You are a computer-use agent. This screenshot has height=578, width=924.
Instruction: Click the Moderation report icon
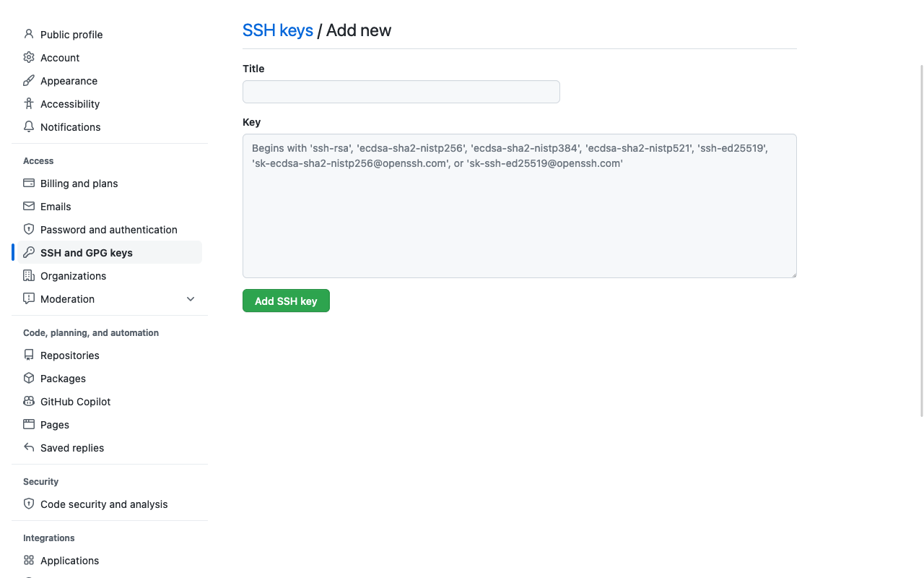pos(29,298)
